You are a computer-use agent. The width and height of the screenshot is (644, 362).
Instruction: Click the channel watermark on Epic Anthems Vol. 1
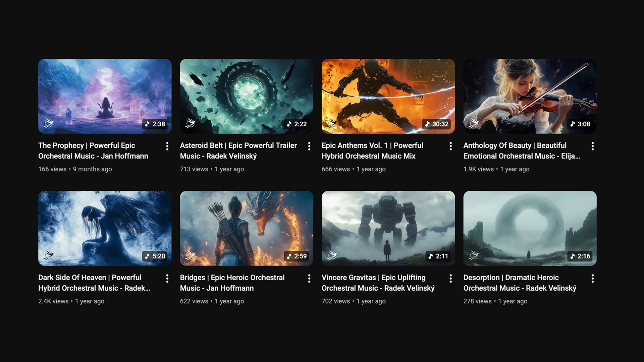point(332,124)
